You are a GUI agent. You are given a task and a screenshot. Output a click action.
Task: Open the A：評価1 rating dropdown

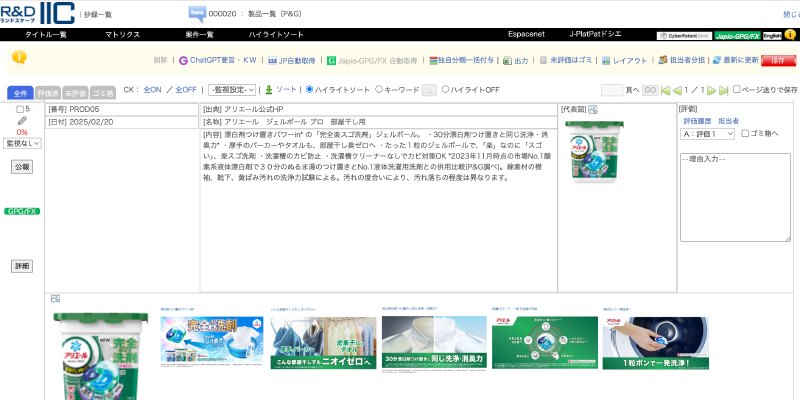tap(707, 134)
